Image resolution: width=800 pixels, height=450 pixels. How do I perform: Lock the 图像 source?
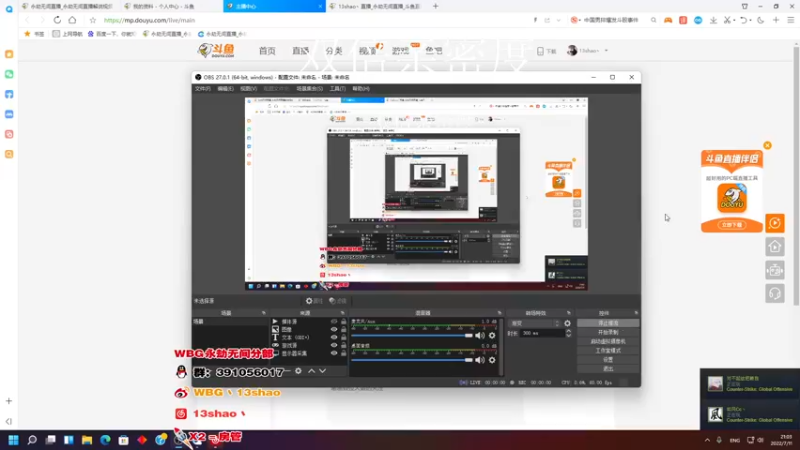click(343, 330)
